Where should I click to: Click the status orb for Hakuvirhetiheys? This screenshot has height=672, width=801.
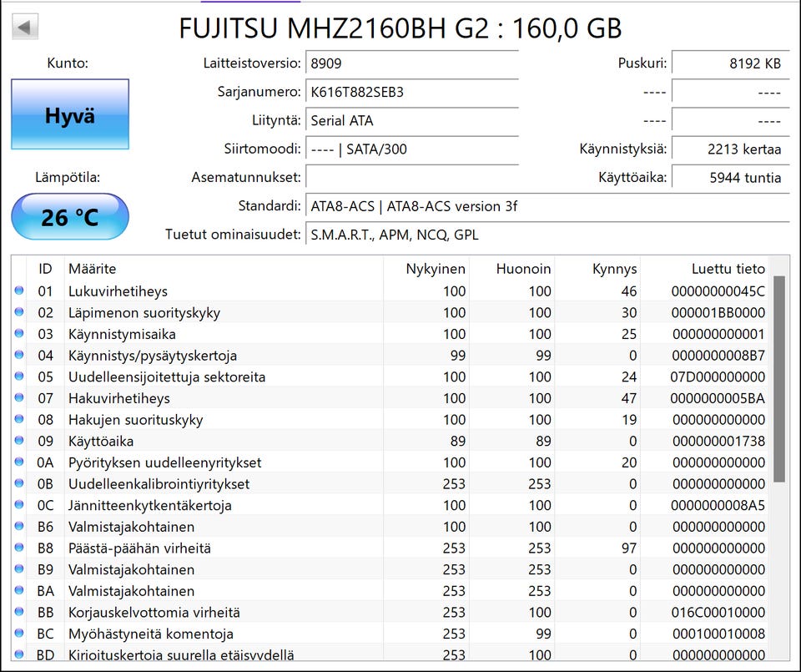[19, 398]
